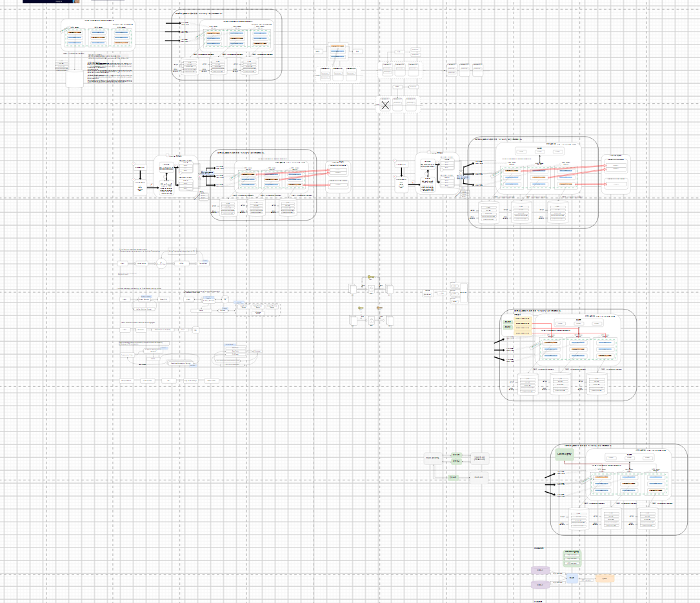Select the orange key icon

point(379,308)
